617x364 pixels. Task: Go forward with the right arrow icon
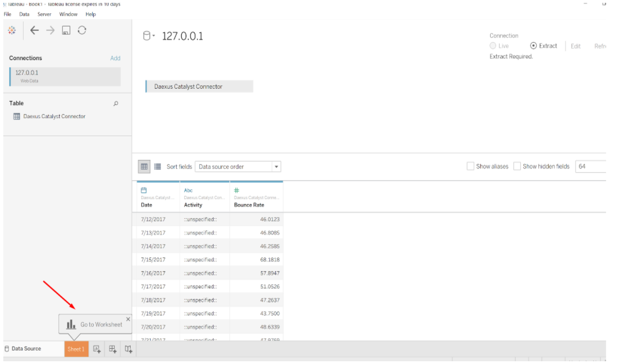click(x=50, y=30)
